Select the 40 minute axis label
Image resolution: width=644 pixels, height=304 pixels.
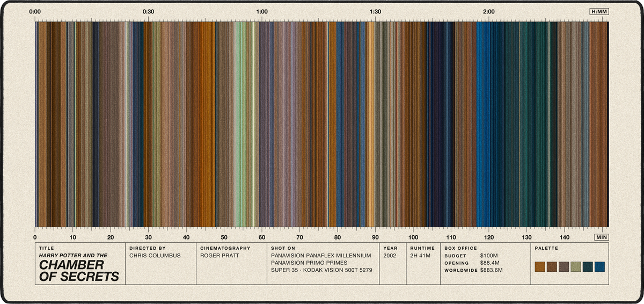(x=186, y=237)
